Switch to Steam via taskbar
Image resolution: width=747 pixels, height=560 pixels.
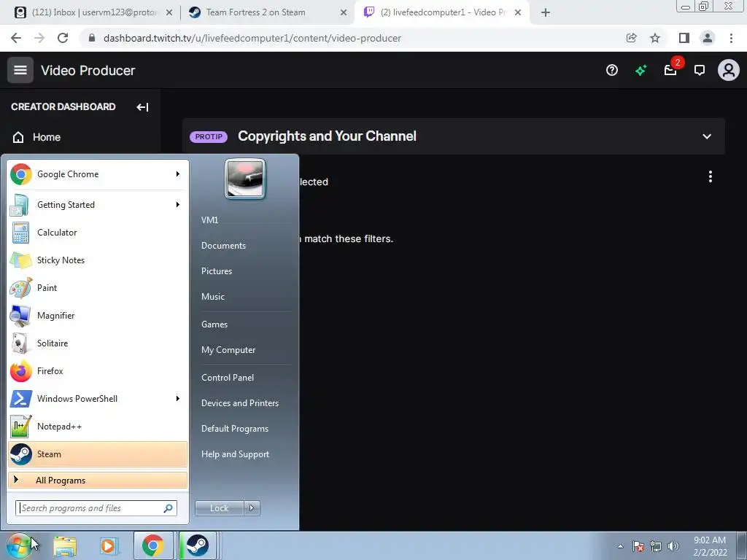click(198, 545)
